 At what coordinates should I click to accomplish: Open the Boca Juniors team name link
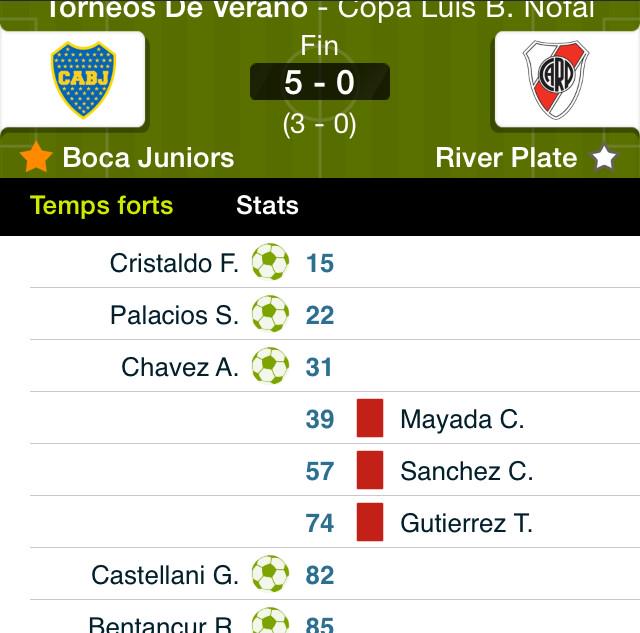[x=148, y=158]
